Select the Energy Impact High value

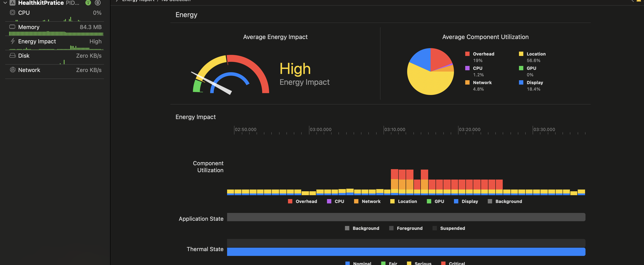95,41
